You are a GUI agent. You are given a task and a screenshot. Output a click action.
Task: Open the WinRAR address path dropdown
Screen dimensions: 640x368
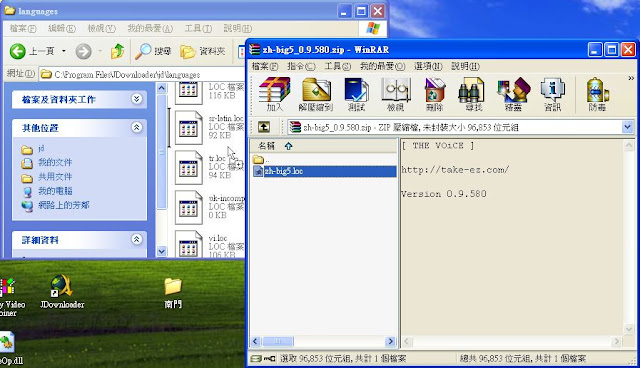[627, 127]
